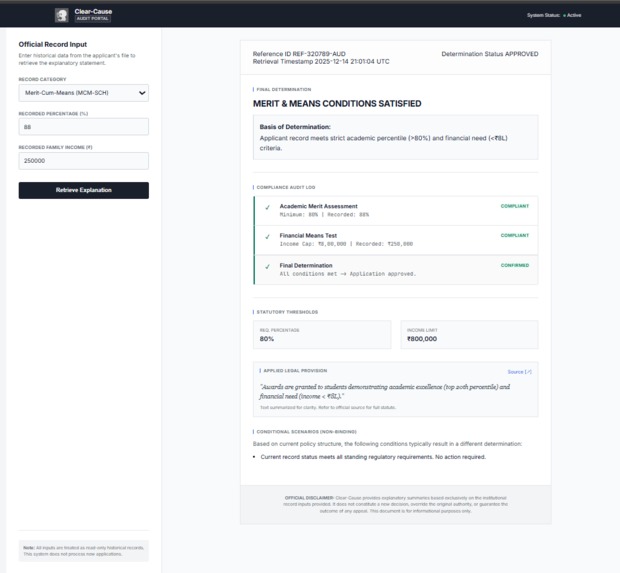
Task: Click the checkmark icon beside Financial Means Test
Action: click(x=268, y=236)
